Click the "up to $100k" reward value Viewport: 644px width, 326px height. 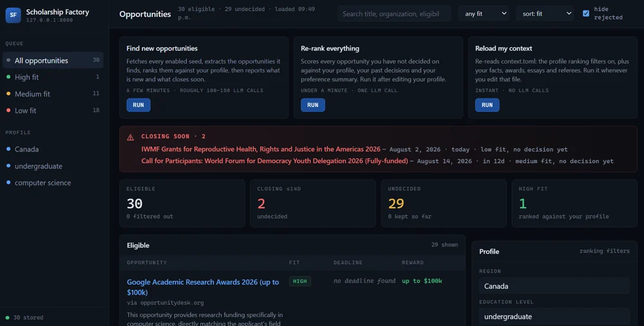[x=422, y=281]
